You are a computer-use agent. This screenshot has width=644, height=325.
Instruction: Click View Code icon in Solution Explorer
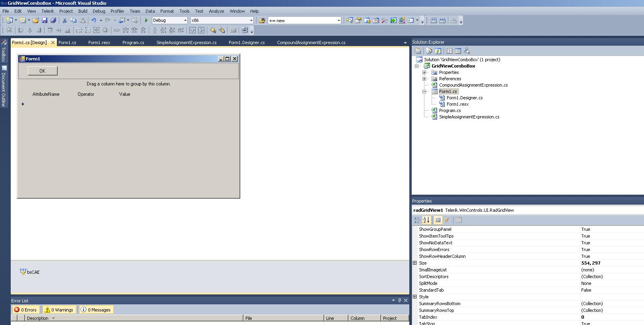coord(449,51)
